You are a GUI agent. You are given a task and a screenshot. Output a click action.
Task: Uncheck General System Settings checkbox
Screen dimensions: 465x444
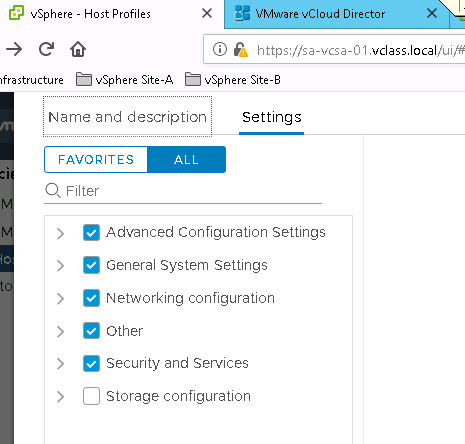click(91, 265)
